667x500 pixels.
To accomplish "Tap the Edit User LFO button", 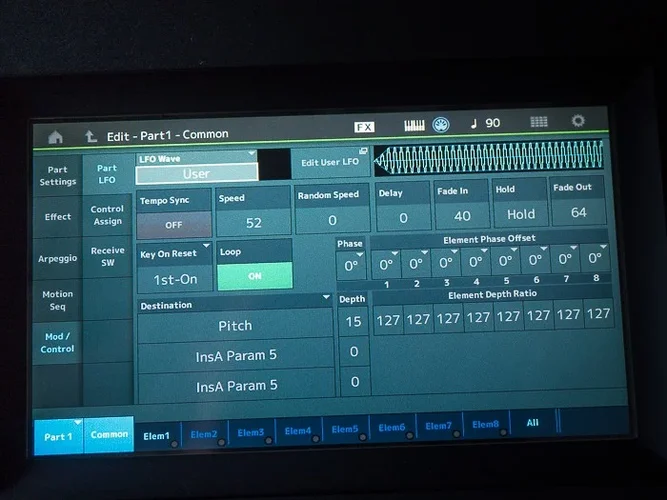I will tap(330, 162).
